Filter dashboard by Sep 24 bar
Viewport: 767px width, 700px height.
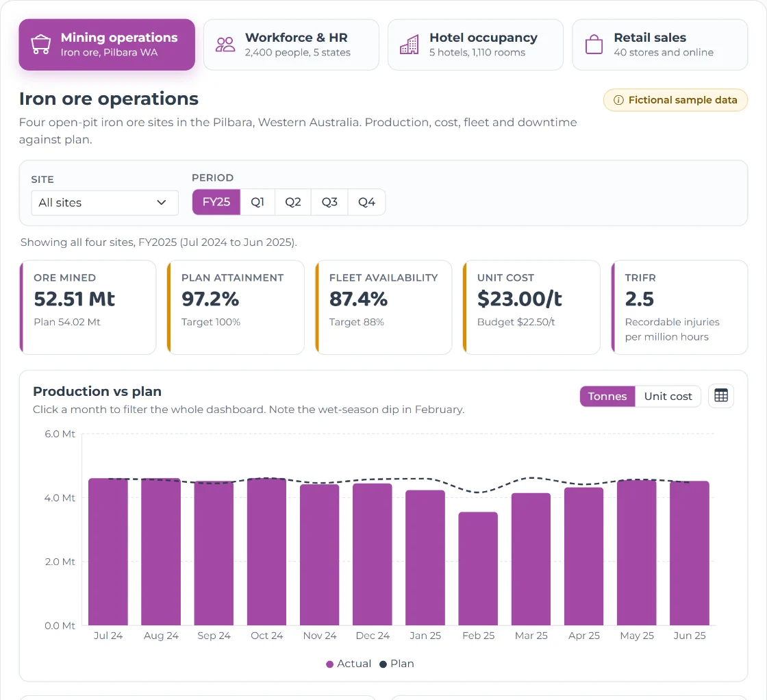click(214, 553)
